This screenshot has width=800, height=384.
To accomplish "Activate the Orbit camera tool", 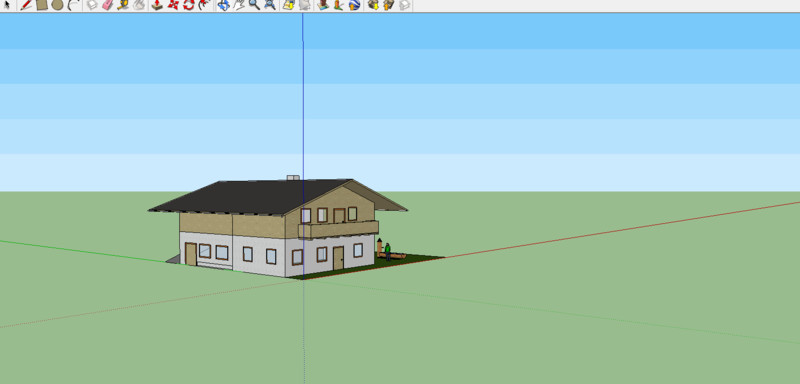I will pyautogui.click(x=223, y=5).
